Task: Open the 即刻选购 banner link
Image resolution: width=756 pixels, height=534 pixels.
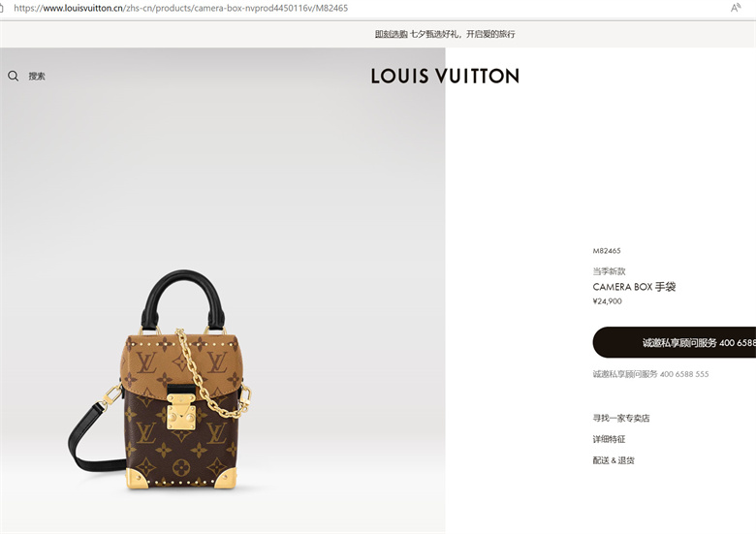Action: [391, 34]
